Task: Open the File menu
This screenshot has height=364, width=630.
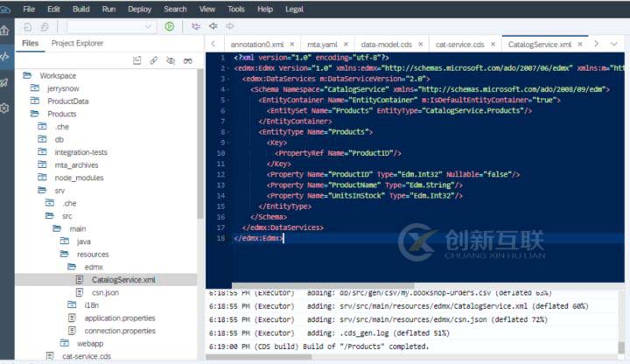Action: pyautogui.click(x=29, y=9)
